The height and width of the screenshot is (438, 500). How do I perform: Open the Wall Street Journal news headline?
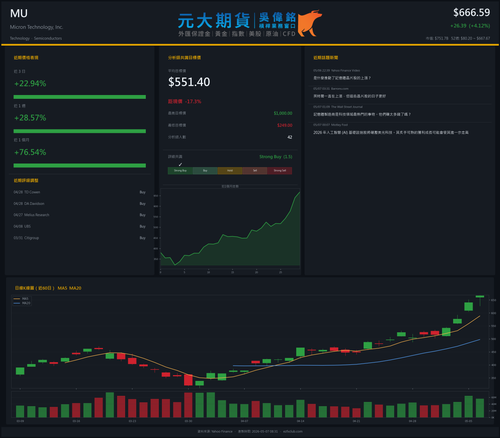362,114
